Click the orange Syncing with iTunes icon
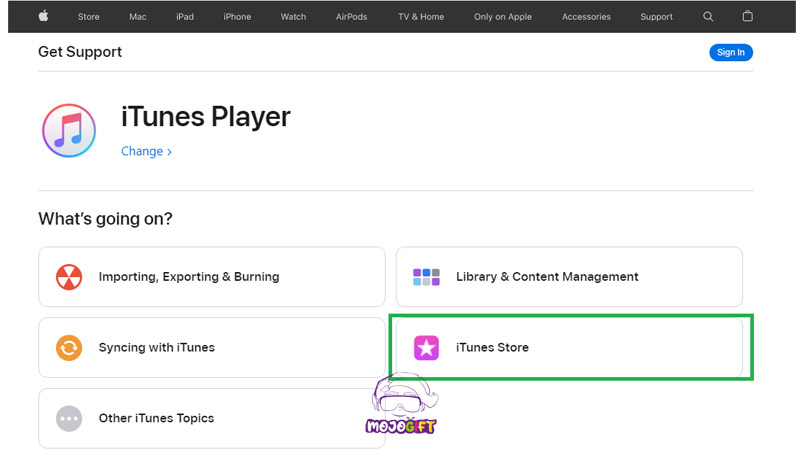This screenshot has height=450, width=800. point(69,348)
